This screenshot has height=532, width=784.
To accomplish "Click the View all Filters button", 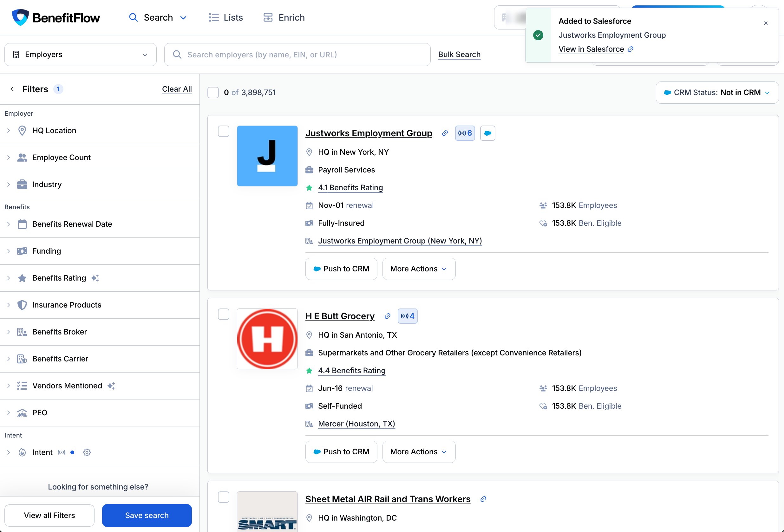I will tap(49, 515).
